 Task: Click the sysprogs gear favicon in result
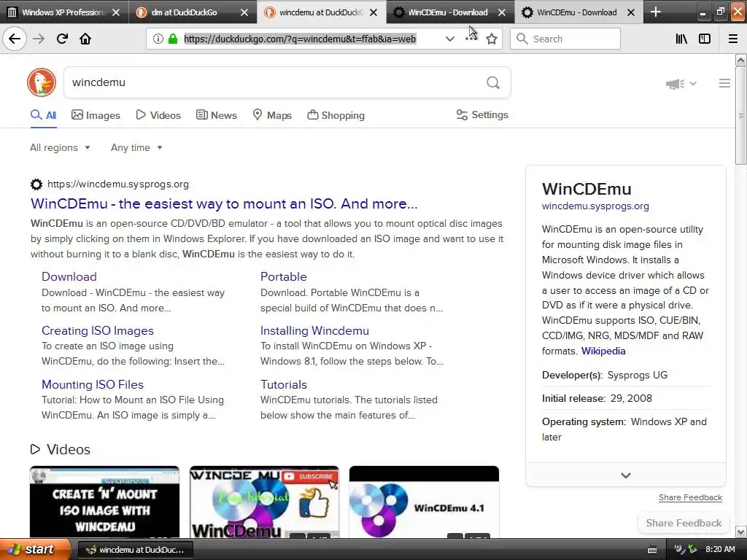(36, 184)
